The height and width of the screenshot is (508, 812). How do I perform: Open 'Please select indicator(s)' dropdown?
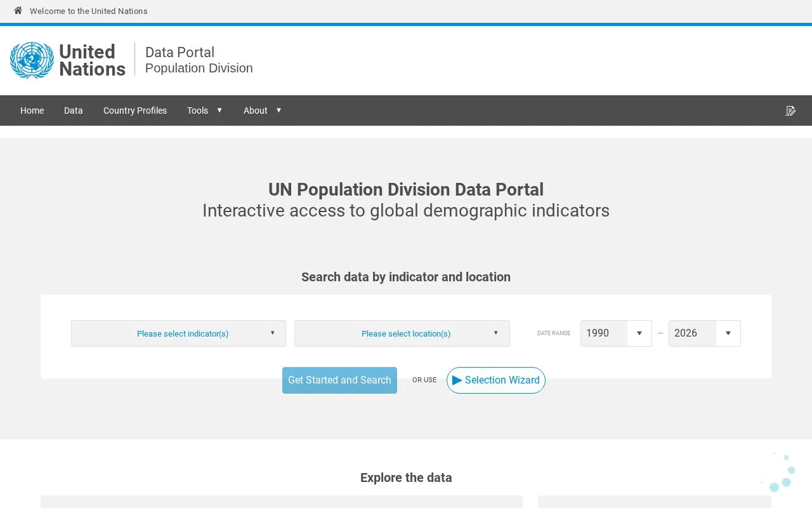[x=178, y=333]
